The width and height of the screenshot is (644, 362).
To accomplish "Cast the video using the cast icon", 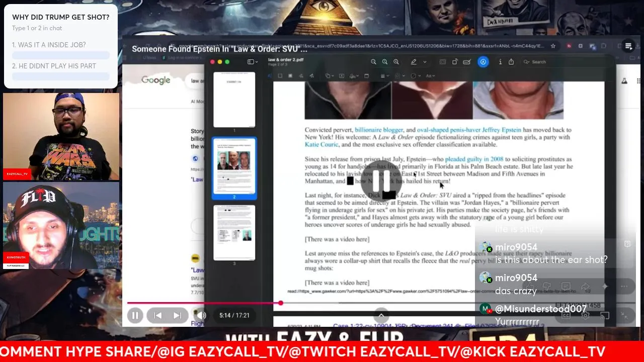I will [x=605, y=315].
